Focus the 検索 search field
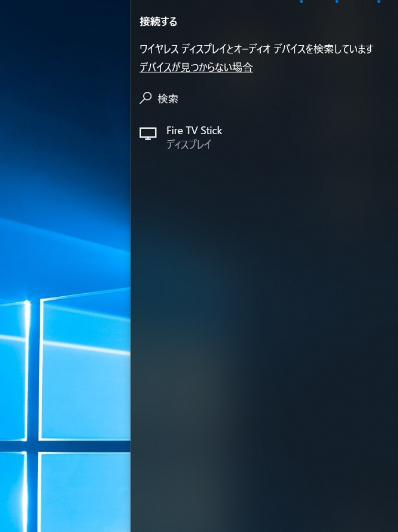 168,99
